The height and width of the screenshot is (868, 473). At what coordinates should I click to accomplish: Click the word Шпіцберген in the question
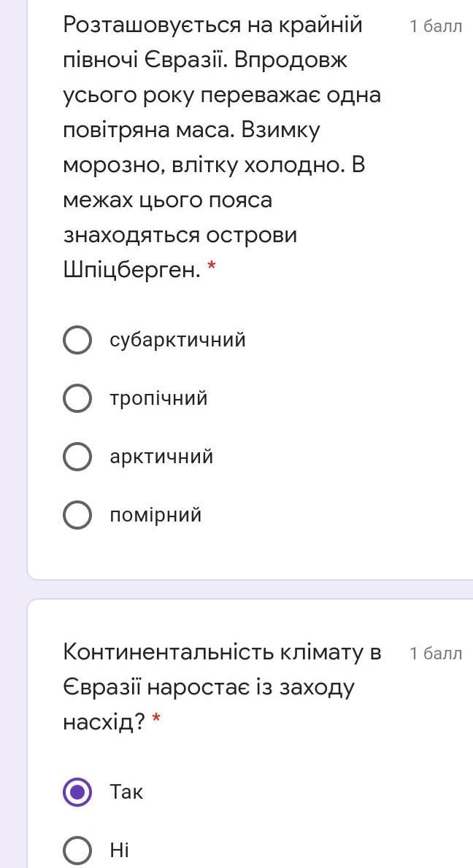(131, 270)
